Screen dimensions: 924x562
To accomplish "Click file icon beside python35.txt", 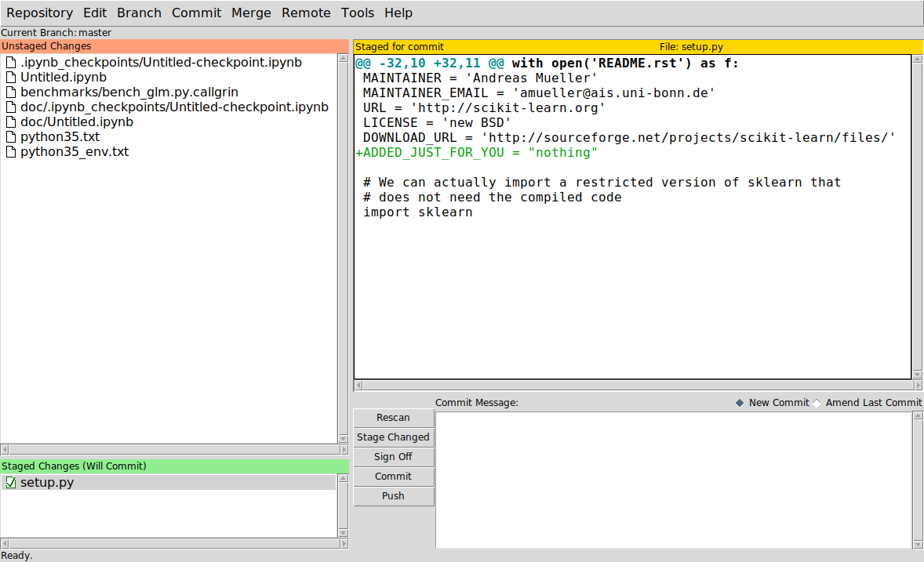I will pos(11,137).
